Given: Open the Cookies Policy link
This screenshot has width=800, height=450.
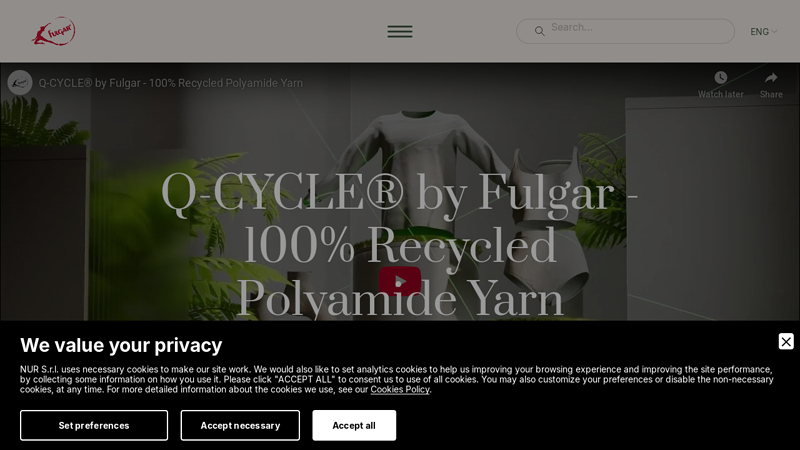Looking at the screenshot, I should pyautogui.click(x=400, y=389).
